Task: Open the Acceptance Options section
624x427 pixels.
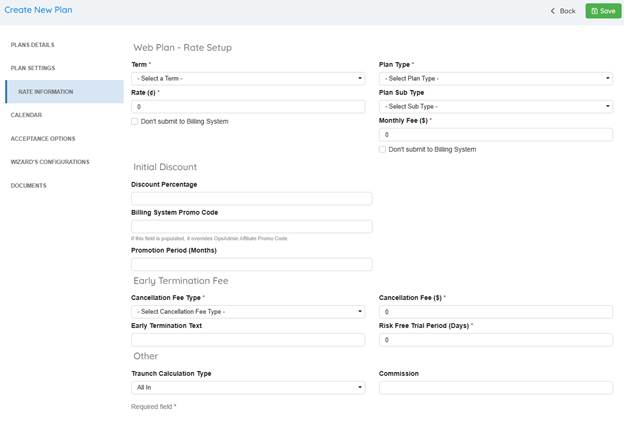Action: [43, 138]
